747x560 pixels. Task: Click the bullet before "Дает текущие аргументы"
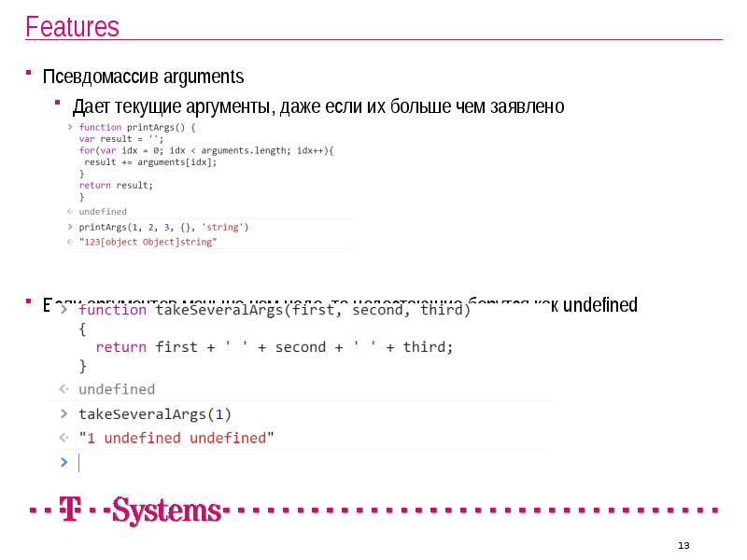(57, 103)
